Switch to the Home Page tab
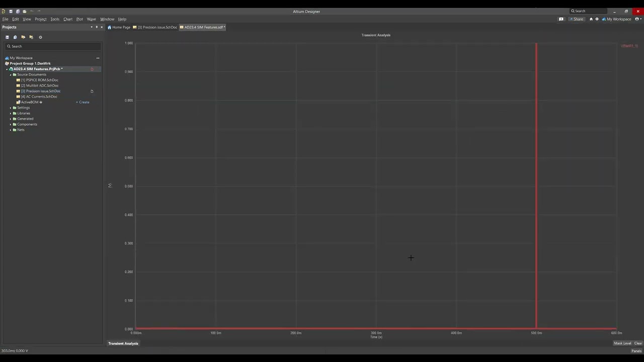644x362 pixels. click(119, 27)
